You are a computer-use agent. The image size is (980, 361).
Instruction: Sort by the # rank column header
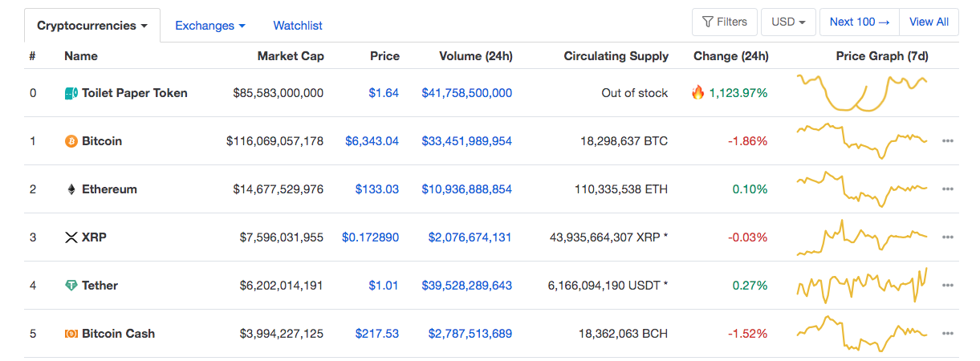click(x=32, y=56)
